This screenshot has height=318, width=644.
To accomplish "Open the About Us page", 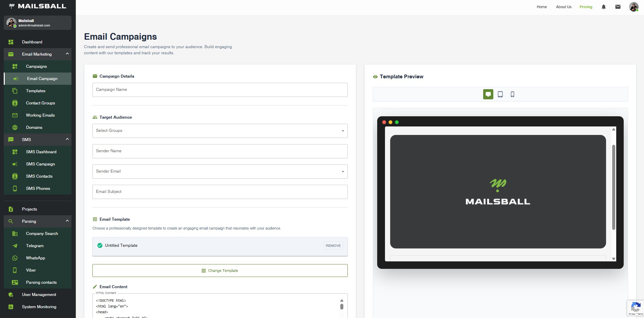I will pos(563,7).
